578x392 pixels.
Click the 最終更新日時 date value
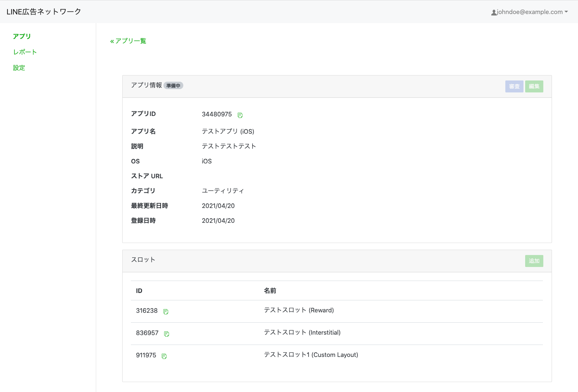[x=218, y=206]
